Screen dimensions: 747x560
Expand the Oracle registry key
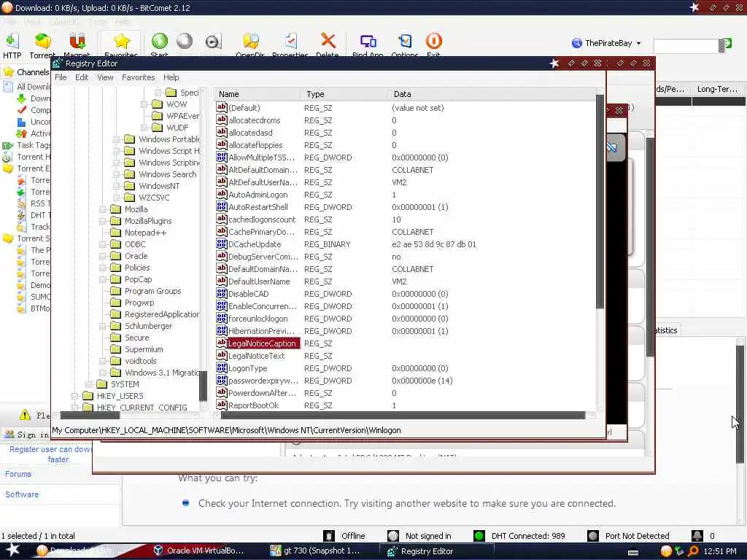pos(102,256)
